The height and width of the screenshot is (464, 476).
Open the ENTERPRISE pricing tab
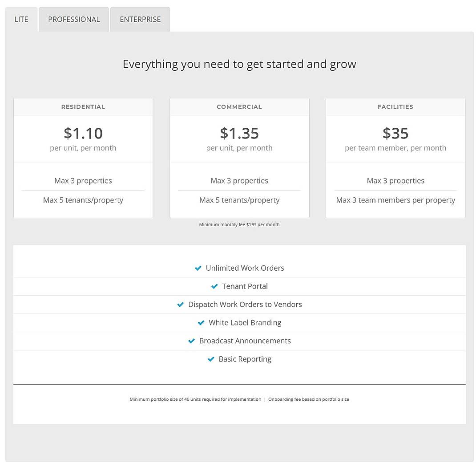coord(140,19)
